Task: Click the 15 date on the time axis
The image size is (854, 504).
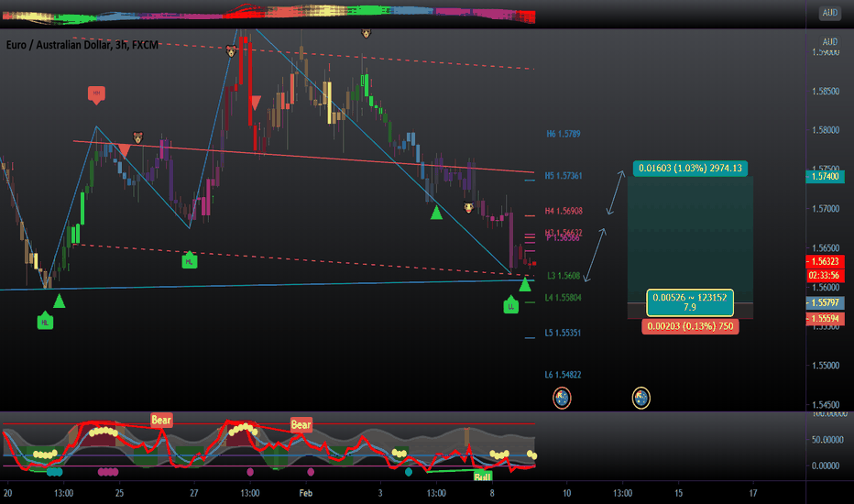Action: [678, 493]
